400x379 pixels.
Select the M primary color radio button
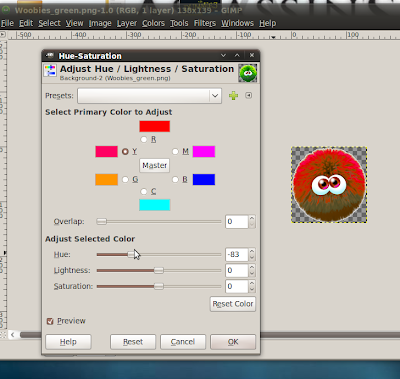[175, 152]
